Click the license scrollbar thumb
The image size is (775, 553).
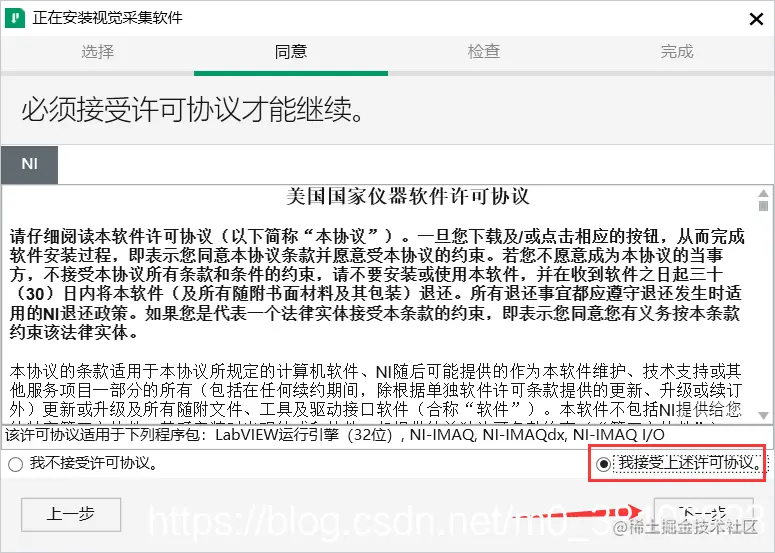[x=763, y=206]
